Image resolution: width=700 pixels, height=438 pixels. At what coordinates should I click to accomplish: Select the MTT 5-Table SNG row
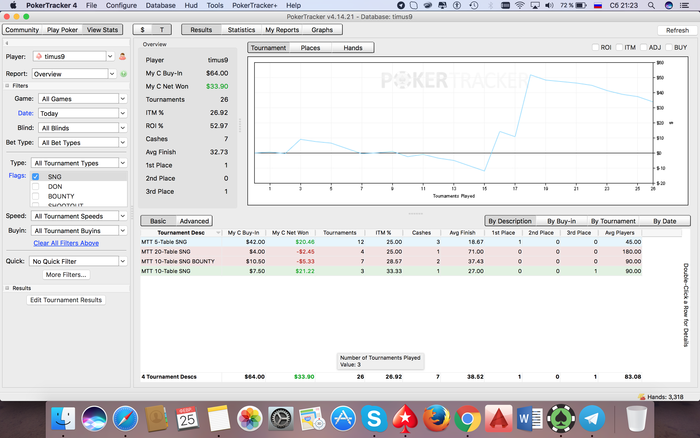click(391, 242)
